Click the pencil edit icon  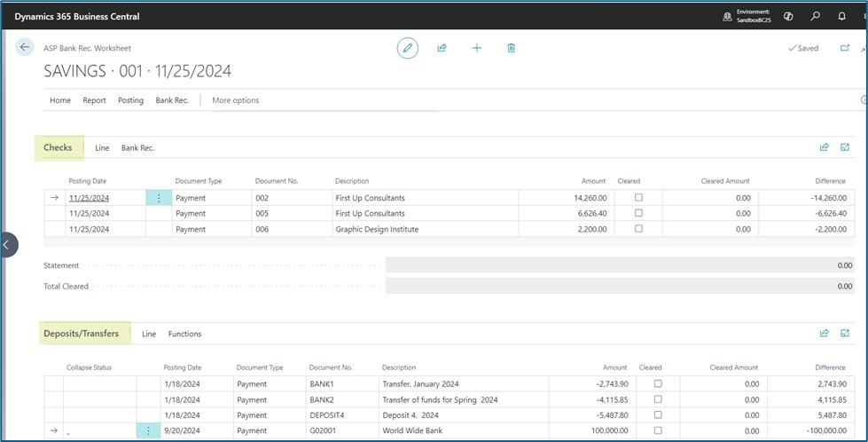(x=408, y=48)
